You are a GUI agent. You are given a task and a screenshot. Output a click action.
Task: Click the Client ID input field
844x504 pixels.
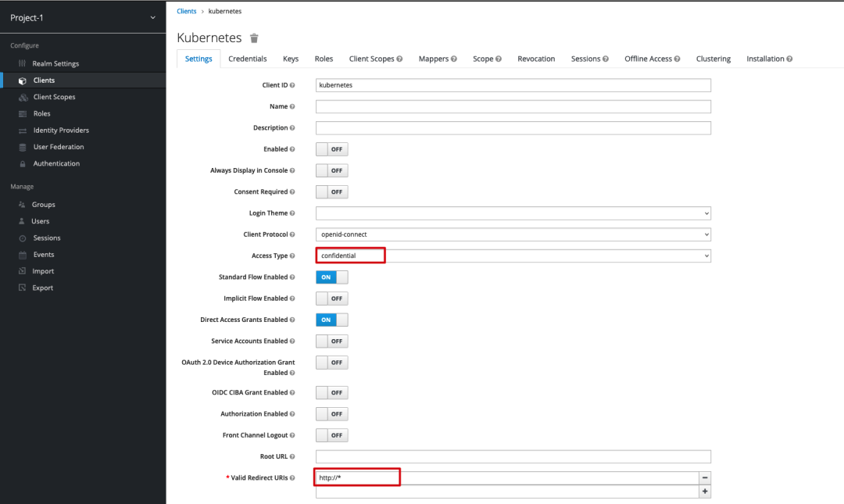(x=513, y=85)
